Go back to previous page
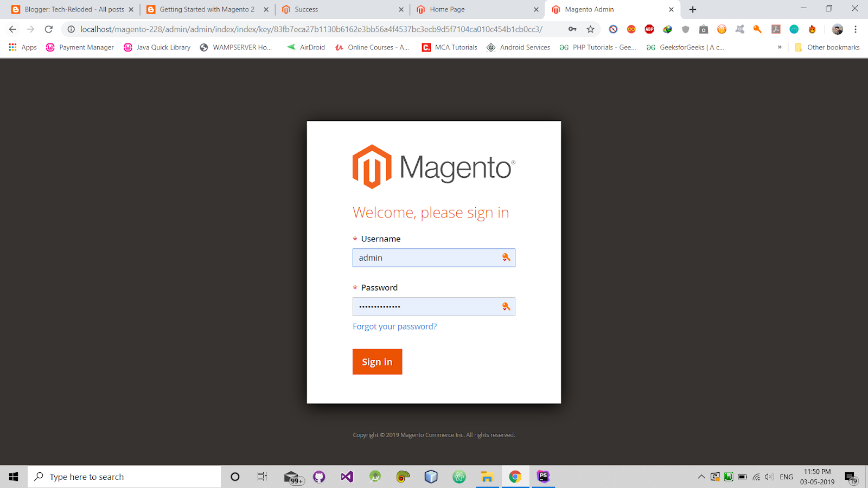 [13, 29]
